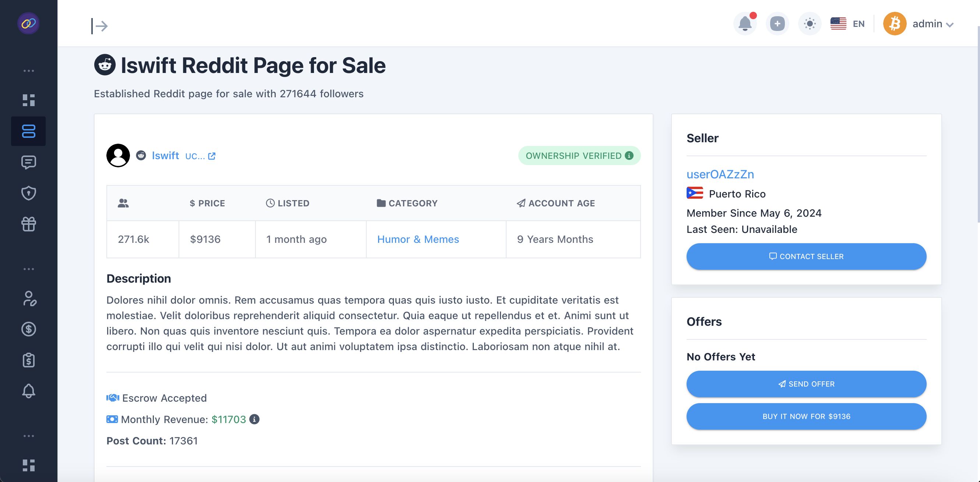This screenshot has height=482, width=980.
Task: Open the invoice clipboard icon in sidebar
Action: [29, 360]
